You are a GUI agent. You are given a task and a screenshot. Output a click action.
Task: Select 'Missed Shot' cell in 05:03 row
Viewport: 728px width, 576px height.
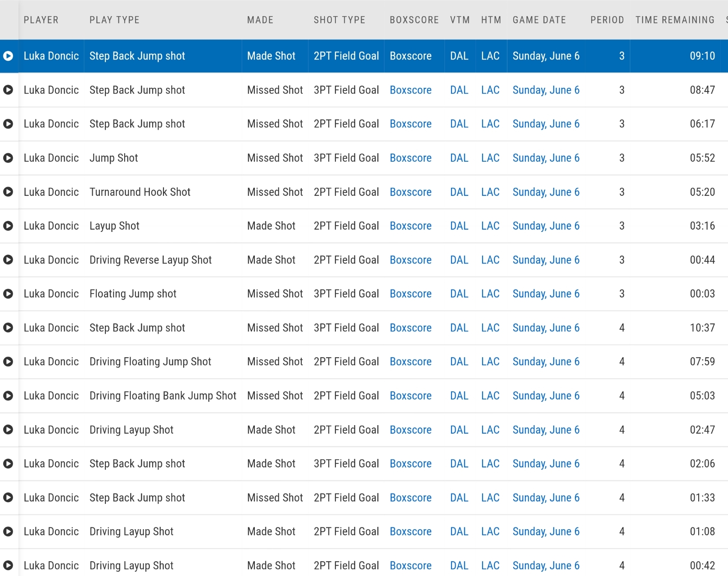(x=275, y=396)
